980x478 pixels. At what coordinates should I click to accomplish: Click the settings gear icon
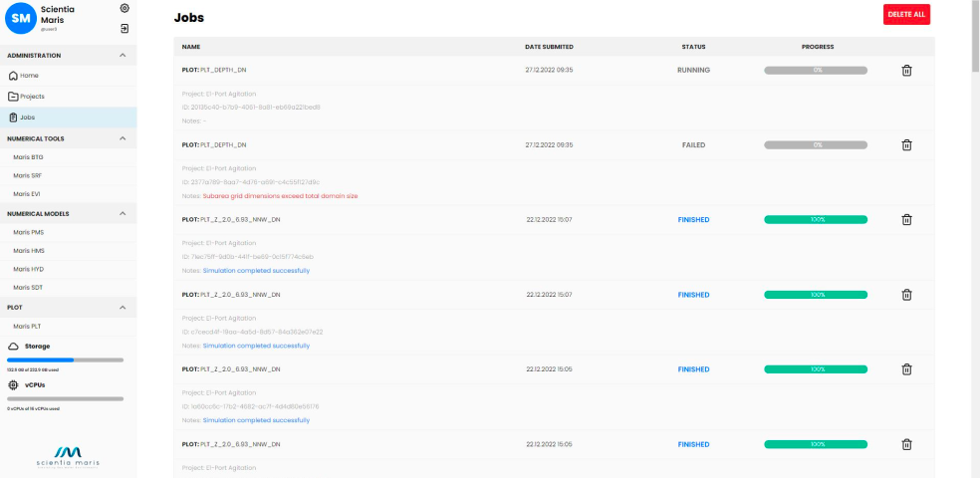point(124,8)
